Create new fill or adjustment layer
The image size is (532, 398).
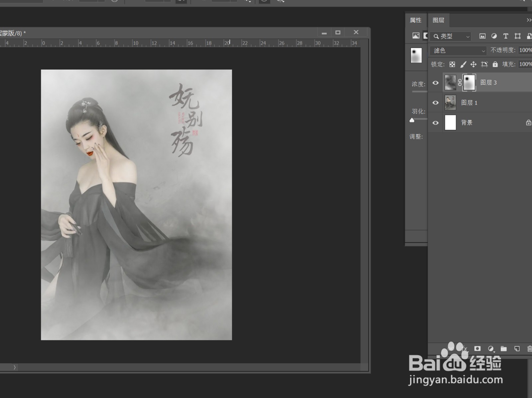491,349
